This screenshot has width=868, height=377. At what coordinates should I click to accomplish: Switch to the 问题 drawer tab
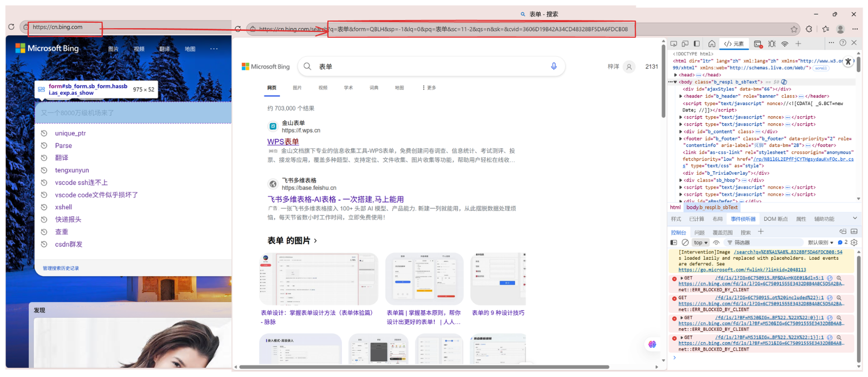point(699,233)
